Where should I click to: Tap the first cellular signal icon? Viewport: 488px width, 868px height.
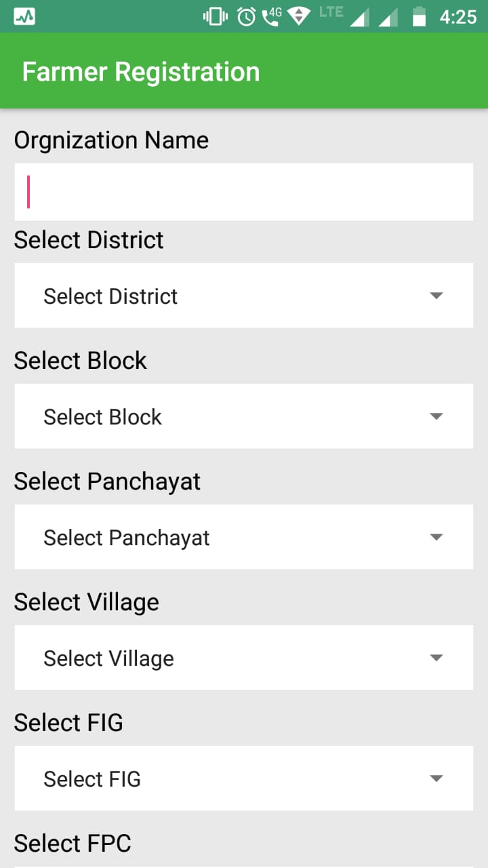tap(359, 18)
